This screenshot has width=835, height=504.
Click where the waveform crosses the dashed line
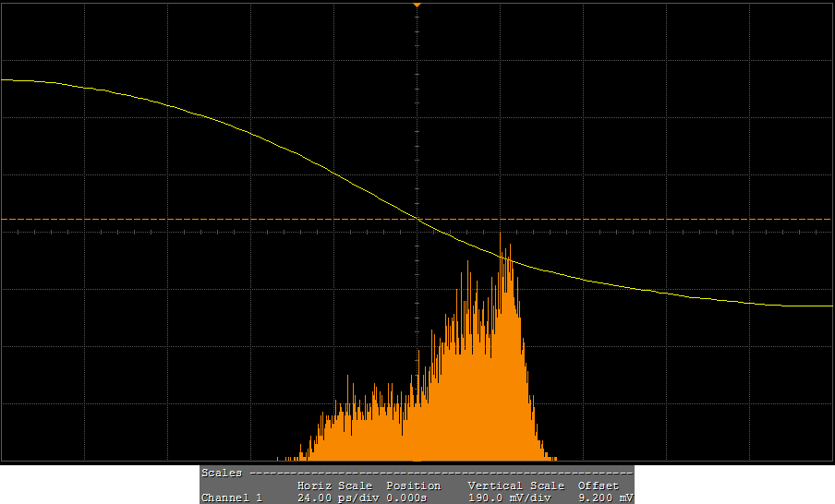coord(417,219)
